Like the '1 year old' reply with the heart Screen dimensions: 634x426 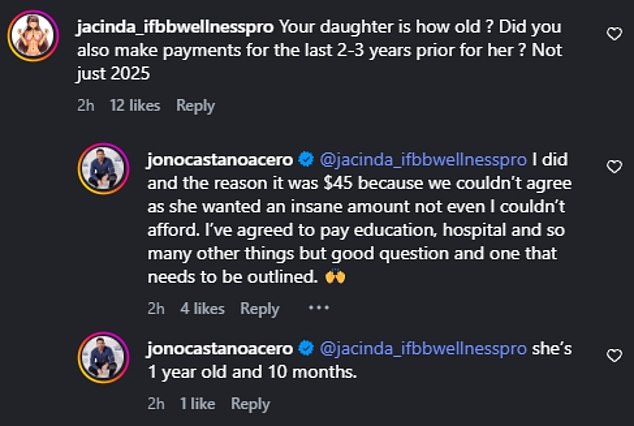pos(614,355)
